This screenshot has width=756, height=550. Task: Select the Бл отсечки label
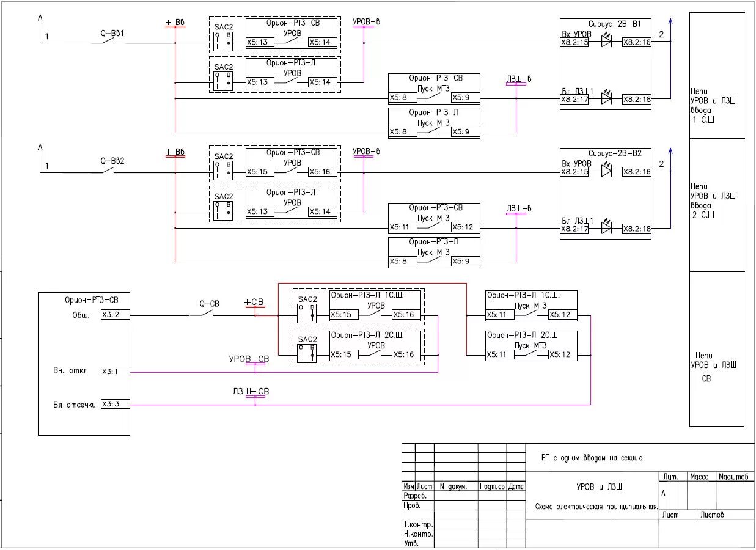(75, 405)
